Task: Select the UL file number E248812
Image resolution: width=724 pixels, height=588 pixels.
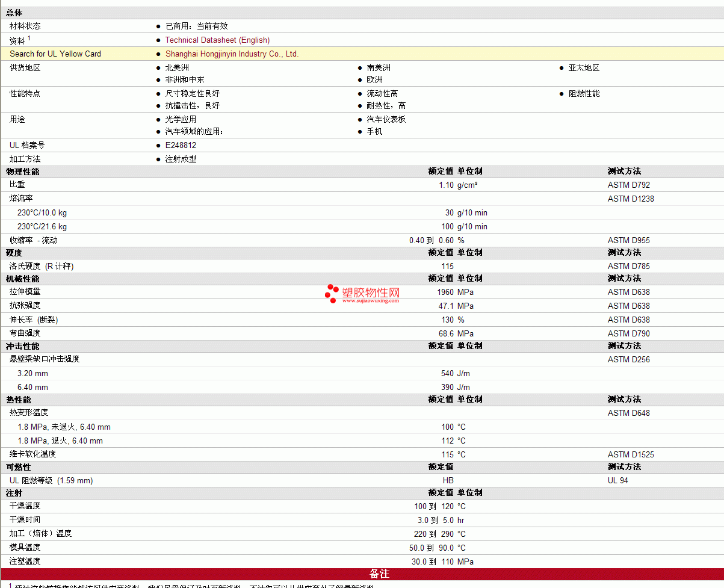Action: 181,146
